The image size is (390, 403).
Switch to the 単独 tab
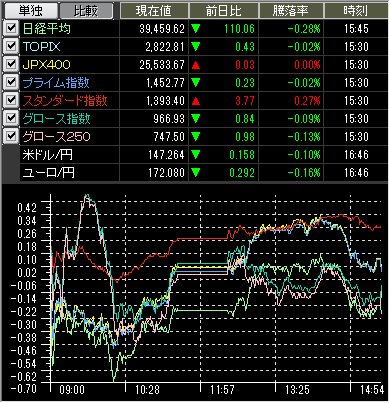click(x=30, y=11)
